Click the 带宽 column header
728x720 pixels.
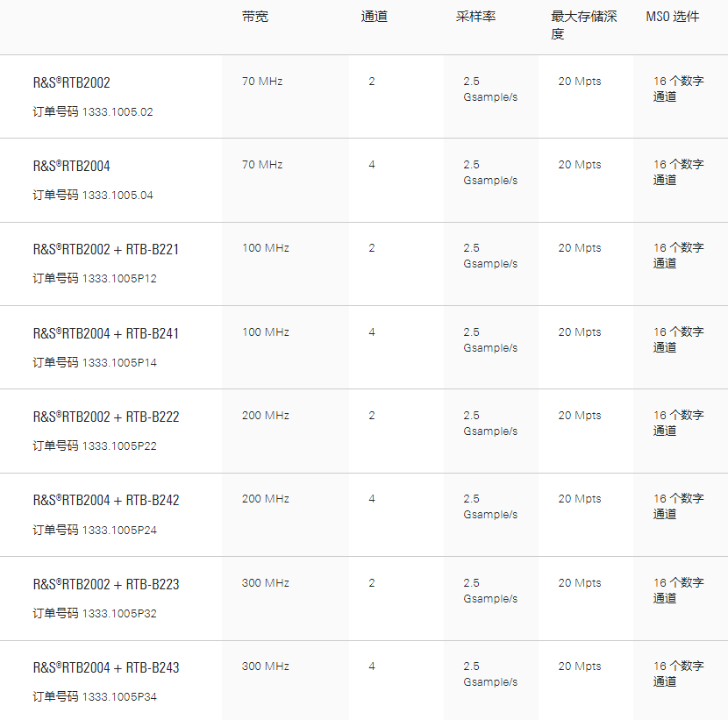click(x=255, y=17)
